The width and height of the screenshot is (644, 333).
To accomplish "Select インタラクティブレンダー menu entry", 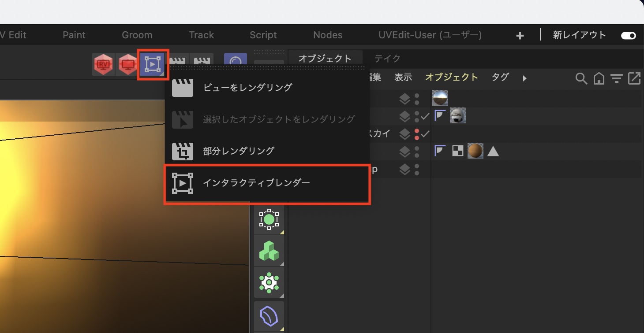I will click(x=256, y=183).
